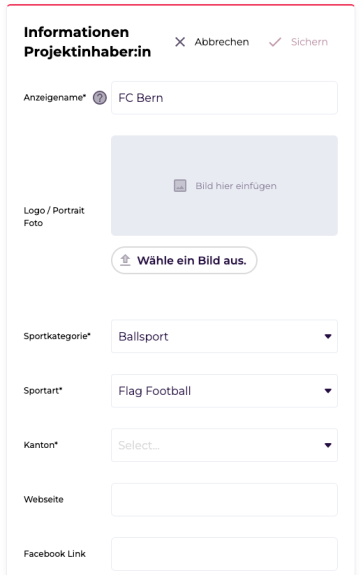Click the Anzeigename field containing FC Bern
363x575 pixels.
point(224,98)
